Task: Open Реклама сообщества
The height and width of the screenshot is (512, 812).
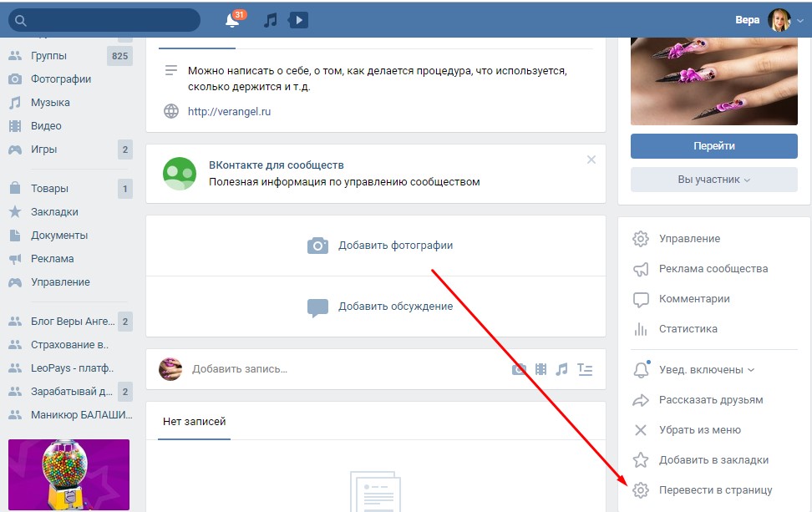Action: point(714,269)
